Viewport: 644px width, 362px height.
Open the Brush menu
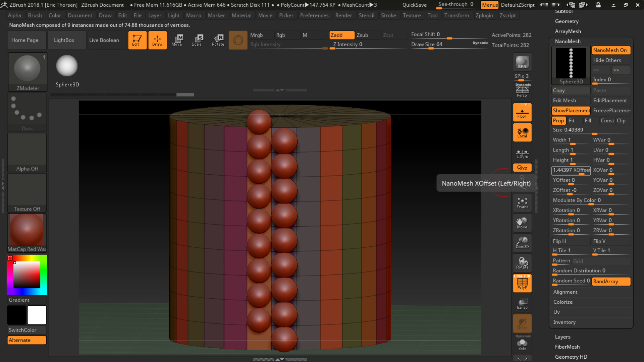coord(35,15)
